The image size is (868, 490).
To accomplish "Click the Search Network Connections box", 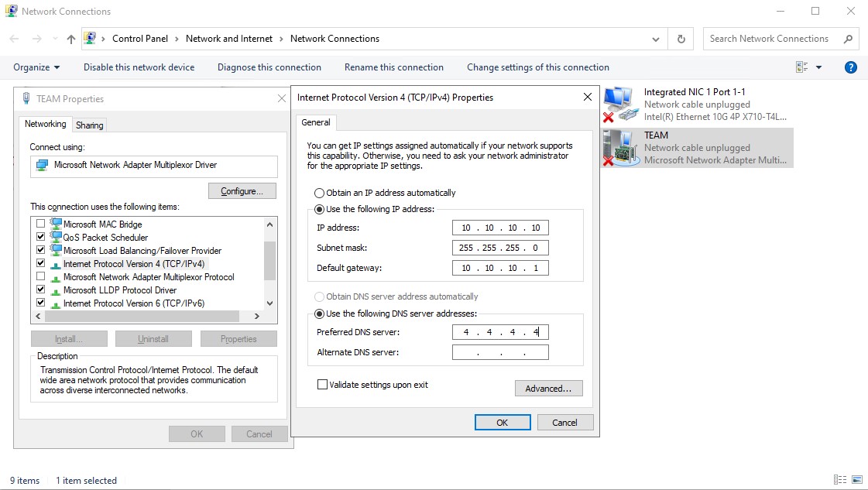I will click(769, 38).
